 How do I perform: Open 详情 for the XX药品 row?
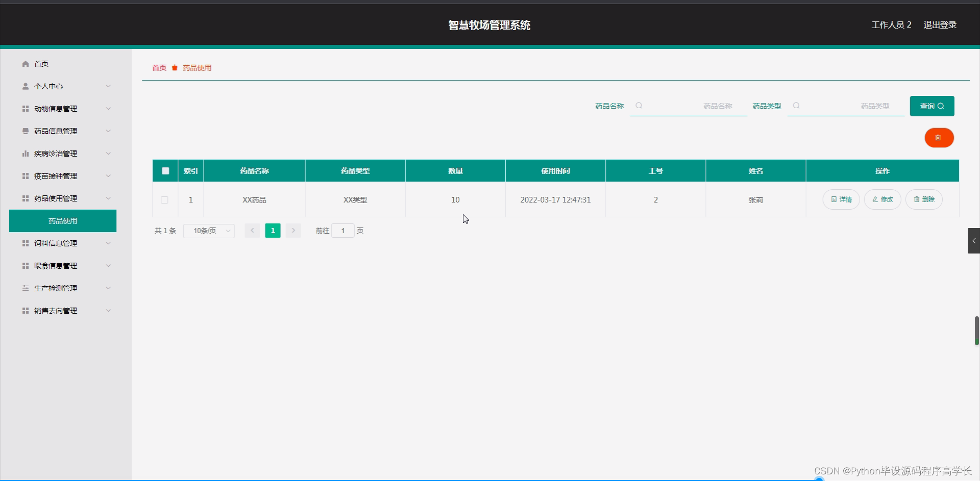point(841,199)
